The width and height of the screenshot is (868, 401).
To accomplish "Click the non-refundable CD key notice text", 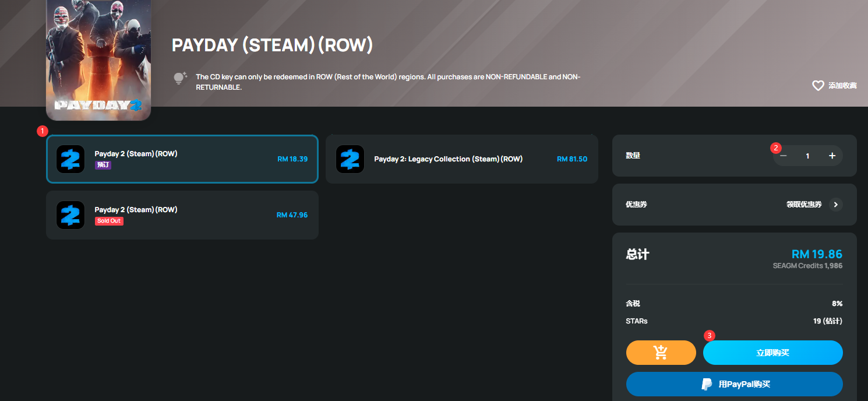I will 388,82.
